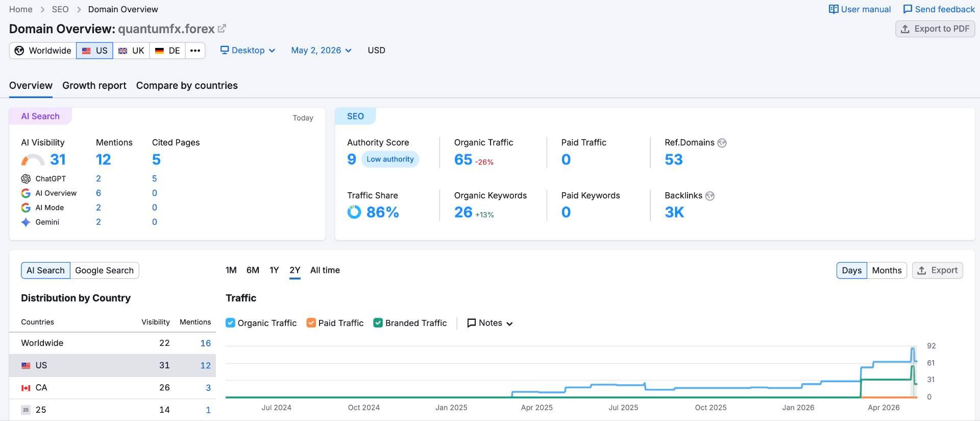Select the 6M time range
This screenshot has width=980, height=421.
click(x=253, y=270)
